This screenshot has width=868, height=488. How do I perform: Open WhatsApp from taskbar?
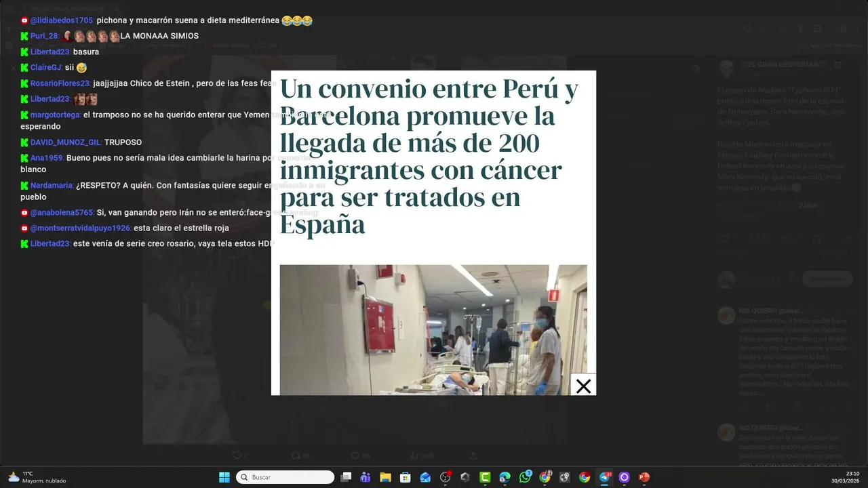(x=525, y=477)
